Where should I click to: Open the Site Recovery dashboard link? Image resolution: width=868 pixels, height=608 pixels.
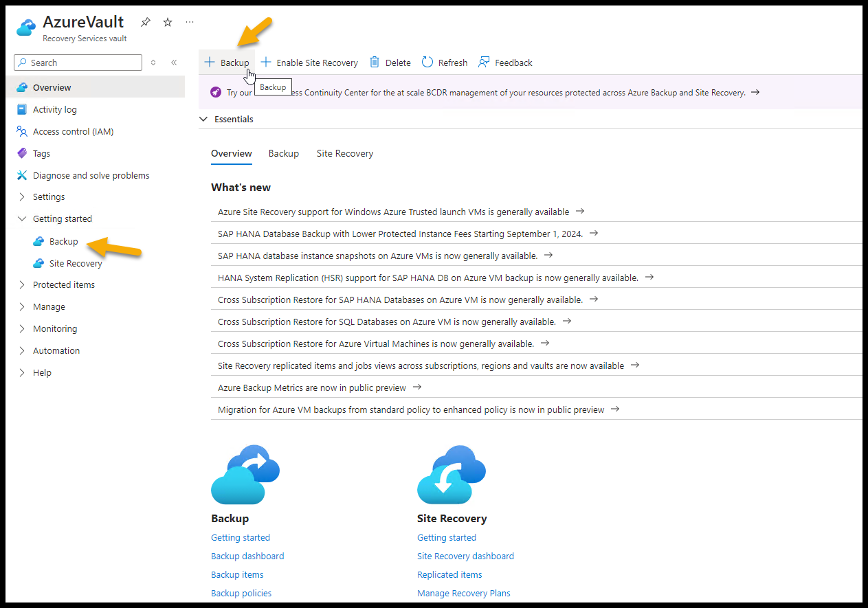coord(465,556)
